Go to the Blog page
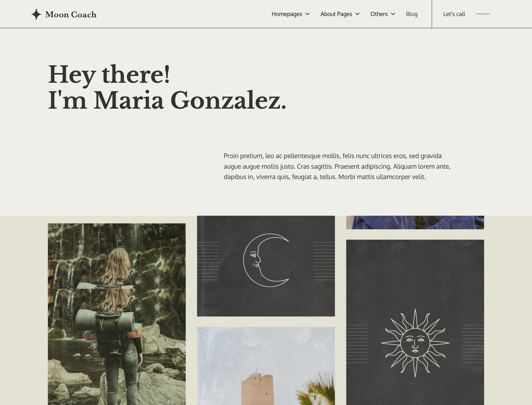The image size is (532, 405). pos(412,14)
